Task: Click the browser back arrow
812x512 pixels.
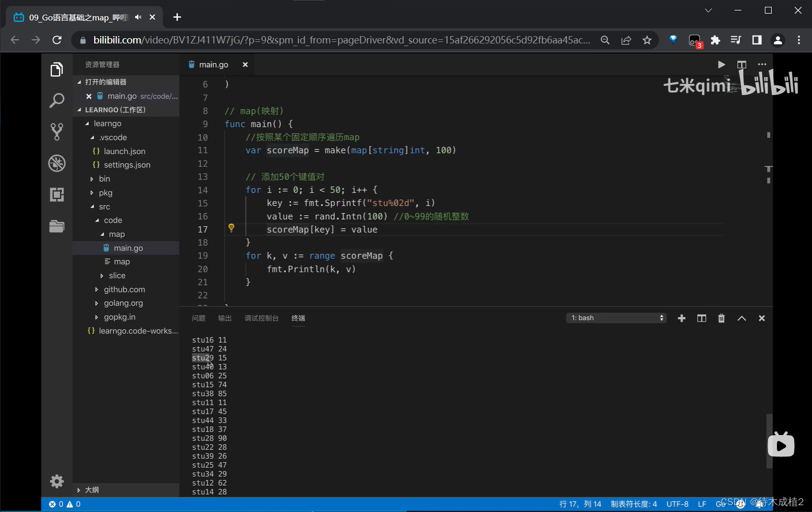Action: point(15,40)
